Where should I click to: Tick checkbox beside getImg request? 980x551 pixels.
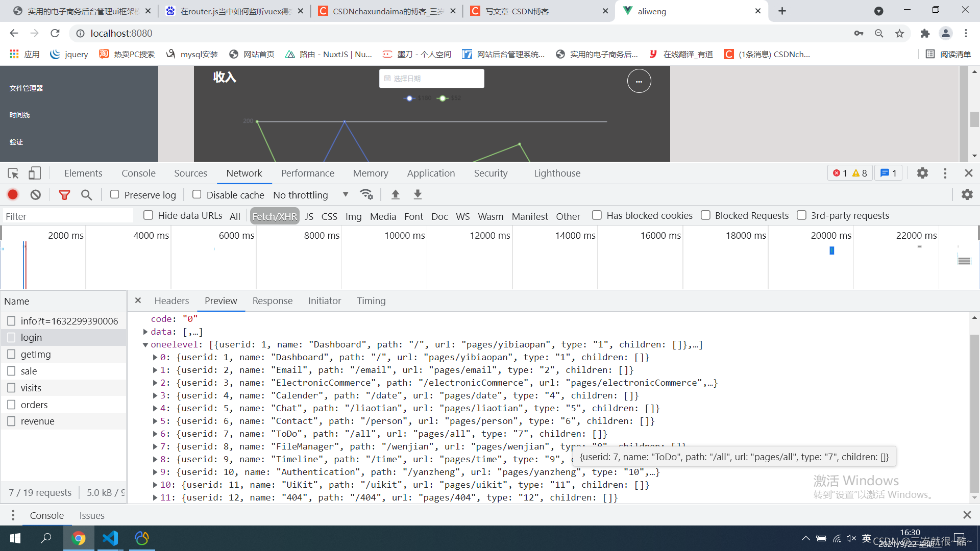coord(11,354)
